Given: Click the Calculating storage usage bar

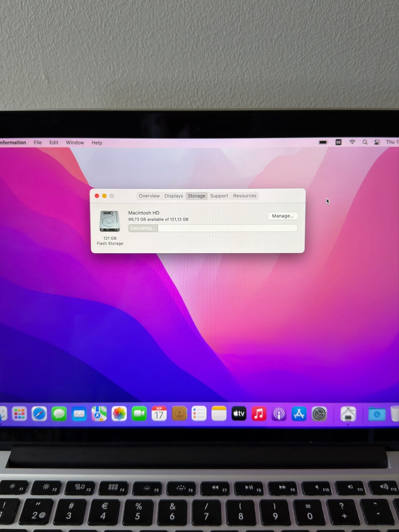Looking at the screenshot, I should (x=213, y=228).
